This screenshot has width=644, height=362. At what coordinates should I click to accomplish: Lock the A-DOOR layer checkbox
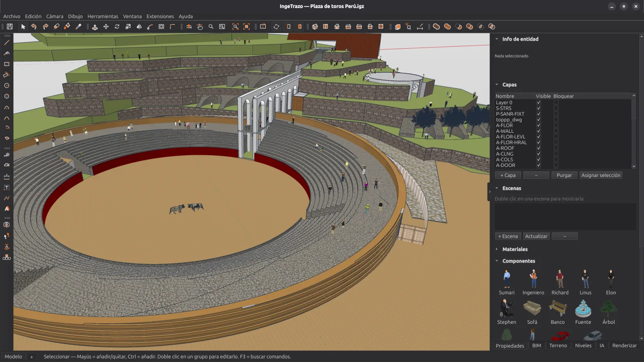556,165
